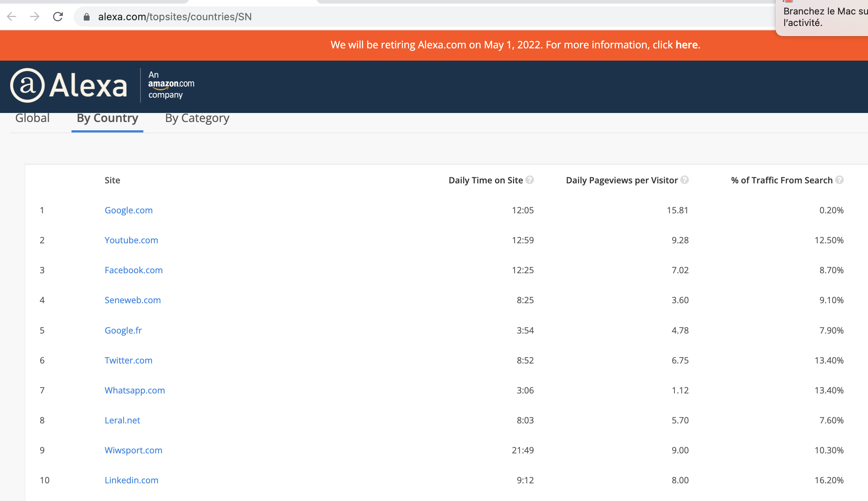Viewport: 868px width, 501px height.
Task: Click the 0.20% search traffic value
Action: [832, 210]
